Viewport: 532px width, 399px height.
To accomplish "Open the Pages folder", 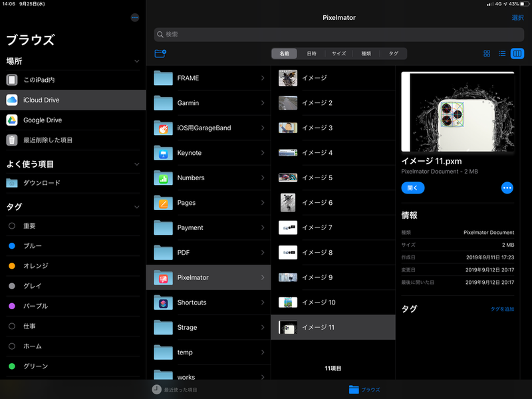I will pos(209,203).
